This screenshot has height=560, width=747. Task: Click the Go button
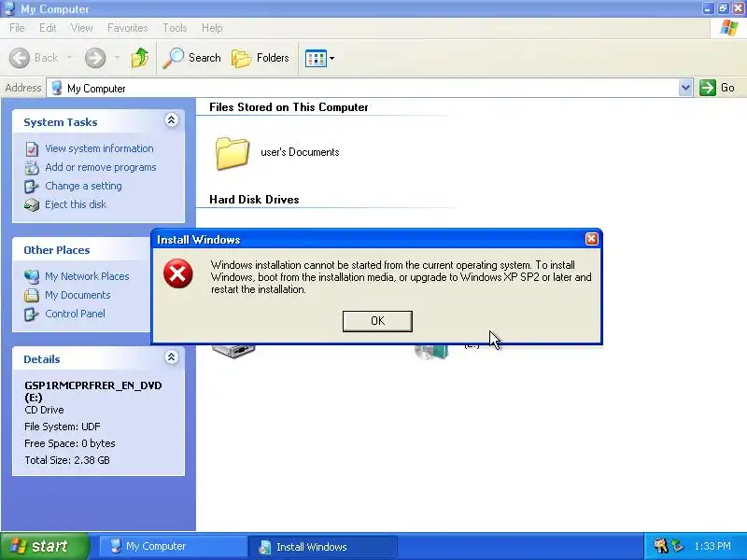pos(717,88)
